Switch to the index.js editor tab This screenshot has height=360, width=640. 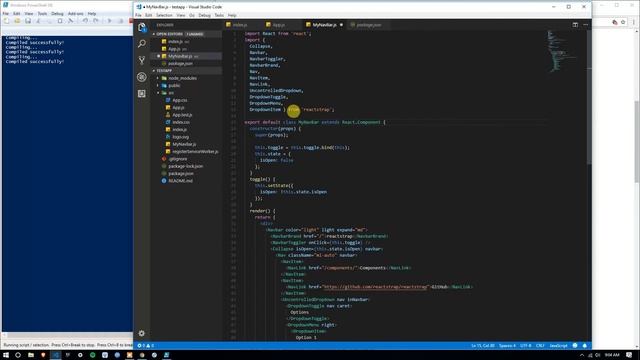pyautogui.click(x=240, y=25)
